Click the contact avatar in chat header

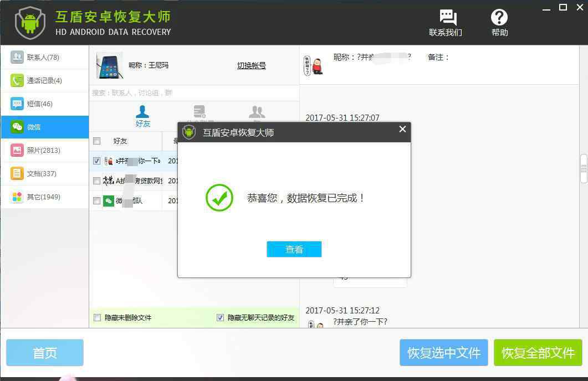314,65
